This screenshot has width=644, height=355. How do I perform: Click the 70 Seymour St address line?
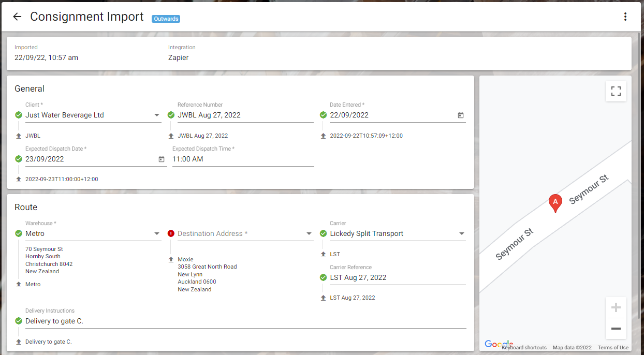tap(44, 249)
